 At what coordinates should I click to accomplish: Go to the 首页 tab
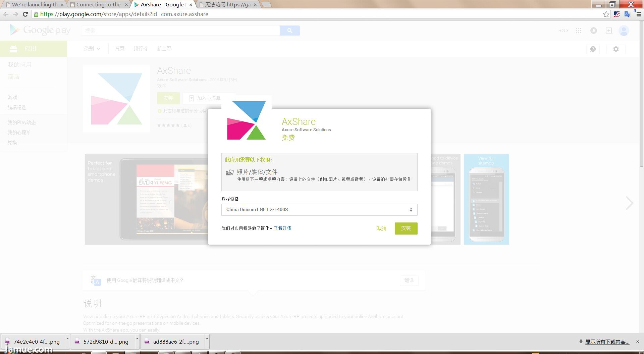coord(120,49)
